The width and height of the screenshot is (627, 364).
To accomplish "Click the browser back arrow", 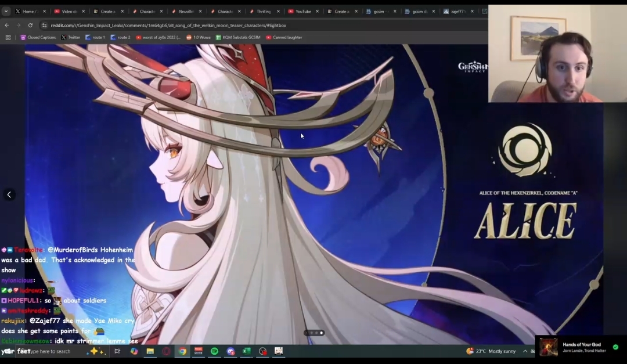I will tap(7, 25).
